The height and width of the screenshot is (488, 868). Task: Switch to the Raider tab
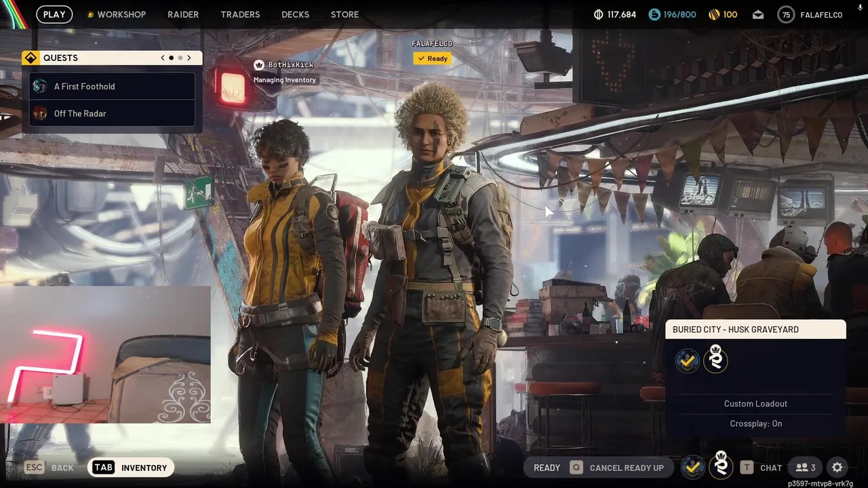(x=183, y=14)
